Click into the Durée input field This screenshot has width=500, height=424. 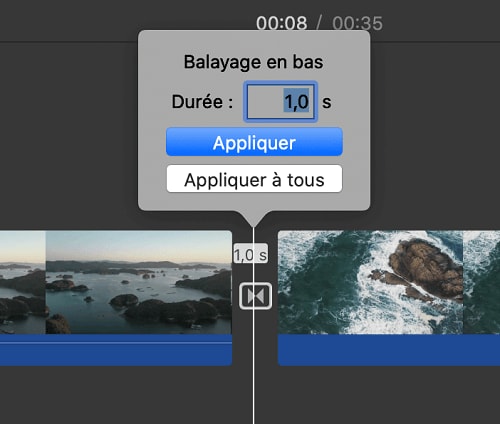point(280,101)
